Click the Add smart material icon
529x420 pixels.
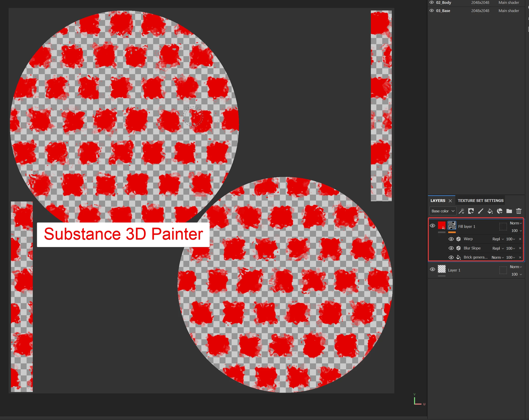click(x=500, y=211)
